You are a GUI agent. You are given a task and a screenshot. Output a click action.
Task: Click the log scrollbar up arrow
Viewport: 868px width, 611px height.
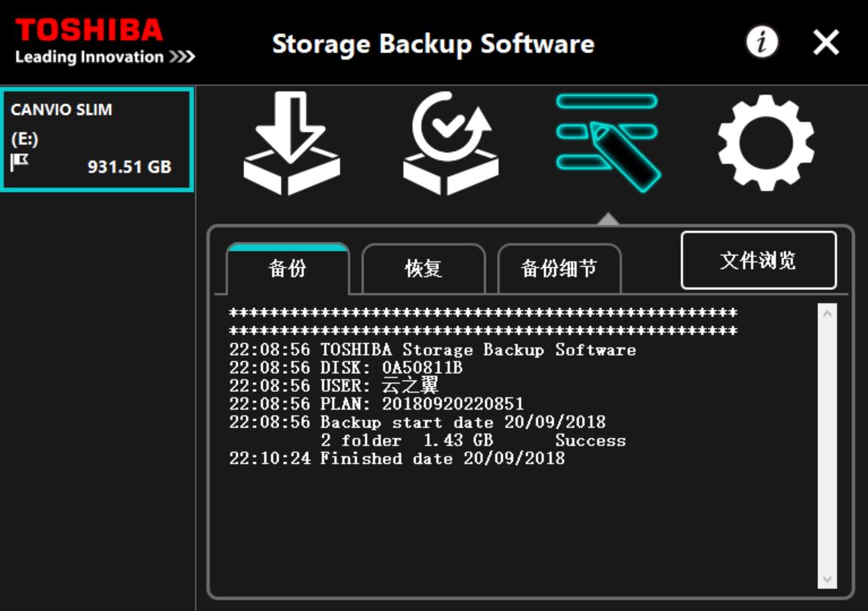coord(827,313)
